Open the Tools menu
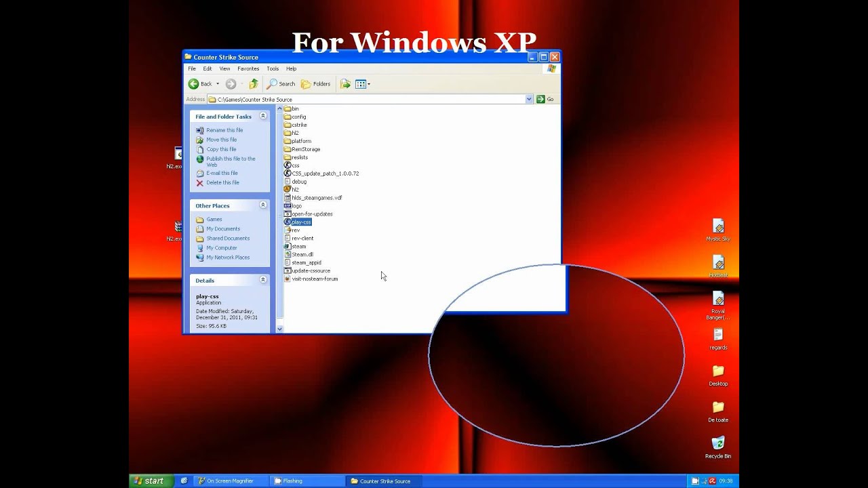The height and width of the screenshot is (488, 868). coord(273,68)
